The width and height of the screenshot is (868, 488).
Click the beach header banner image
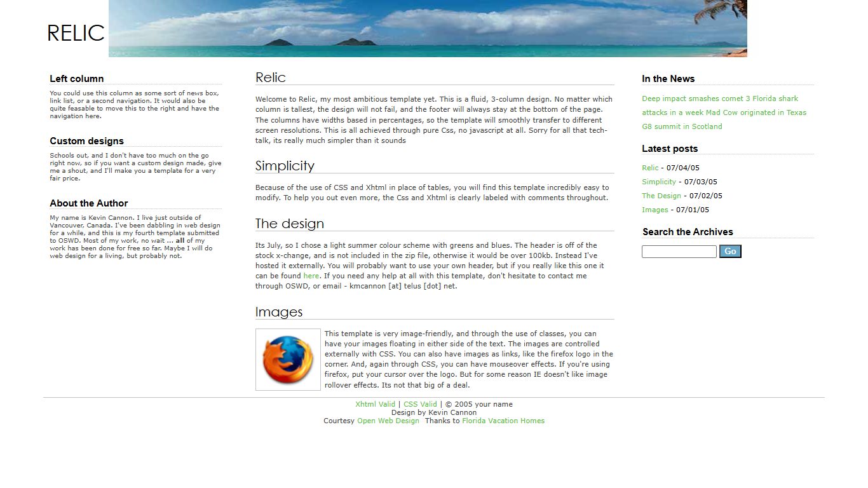tap(428, 29)
